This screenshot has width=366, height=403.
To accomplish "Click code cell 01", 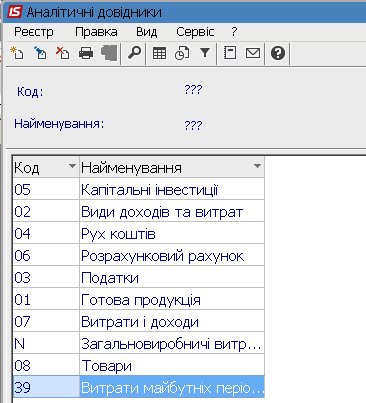I will click(46, 300).
